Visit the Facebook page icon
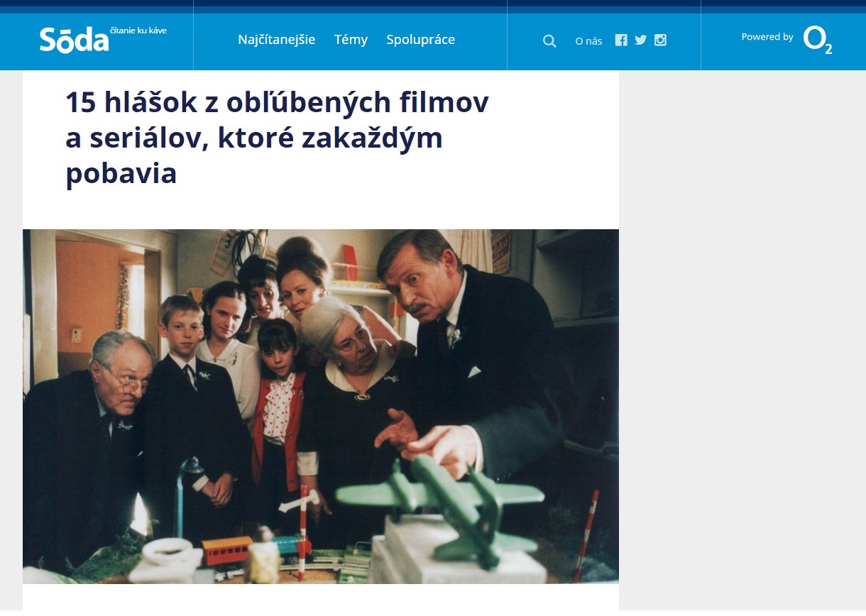Screen dimensions: 866x616 coord(621,40)
